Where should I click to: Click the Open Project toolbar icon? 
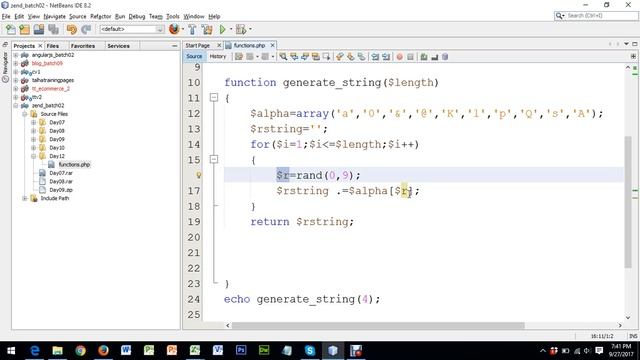tap(39, 29)
